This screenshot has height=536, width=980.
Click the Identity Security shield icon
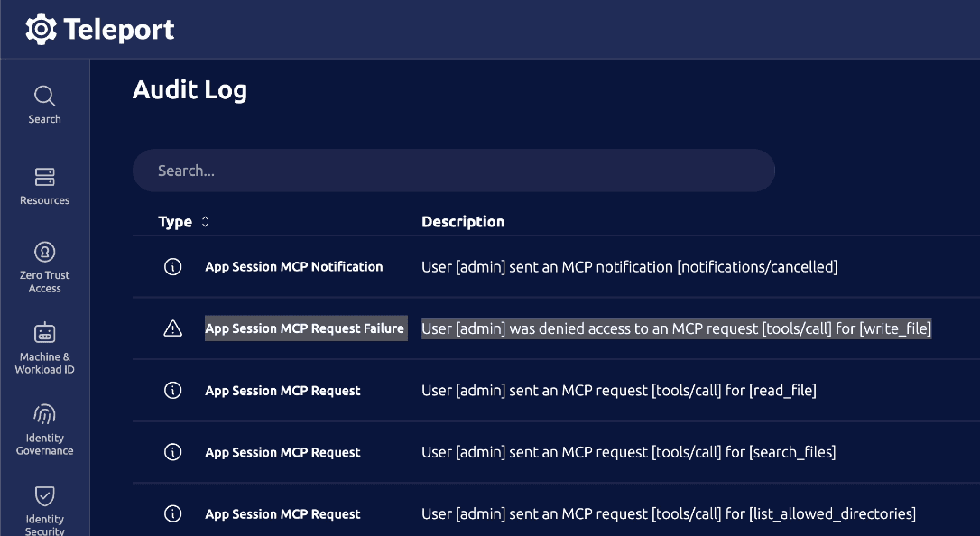pyautogui.click(x=44, y=494)
